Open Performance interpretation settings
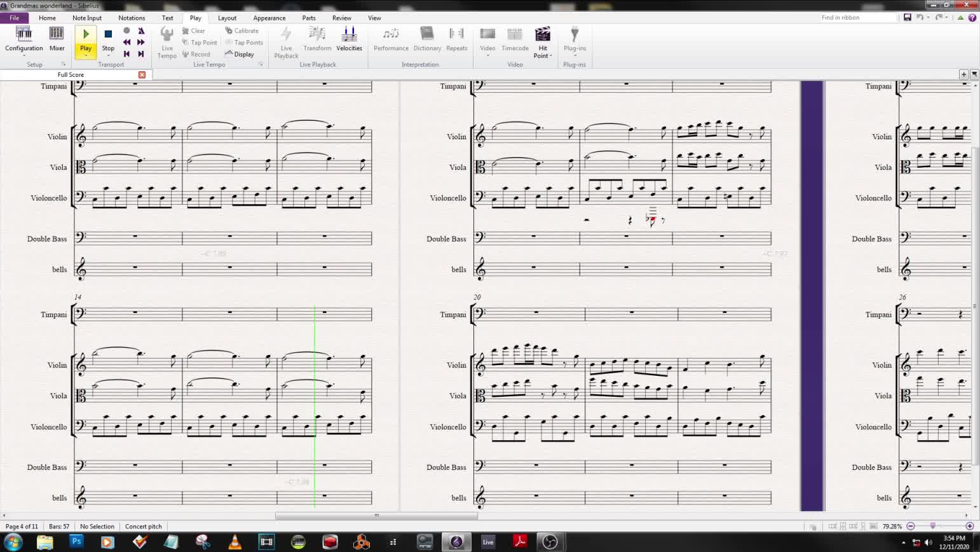 point(391,38)
